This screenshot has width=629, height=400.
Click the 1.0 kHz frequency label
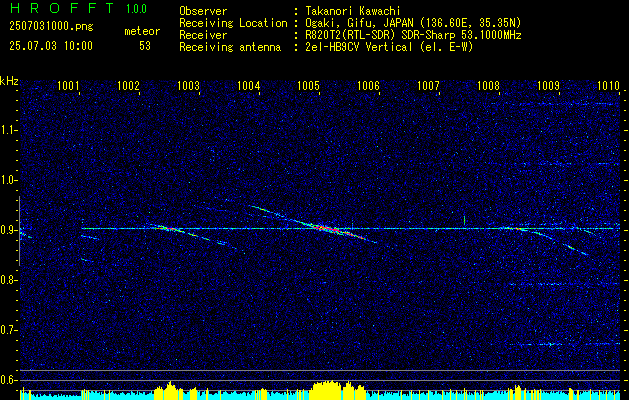point(8,181)
